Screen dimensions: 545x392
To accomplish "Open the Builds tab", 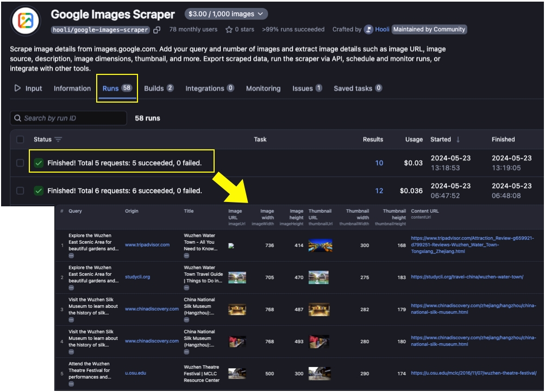I will pyautogui.click(x=159, y=88).
